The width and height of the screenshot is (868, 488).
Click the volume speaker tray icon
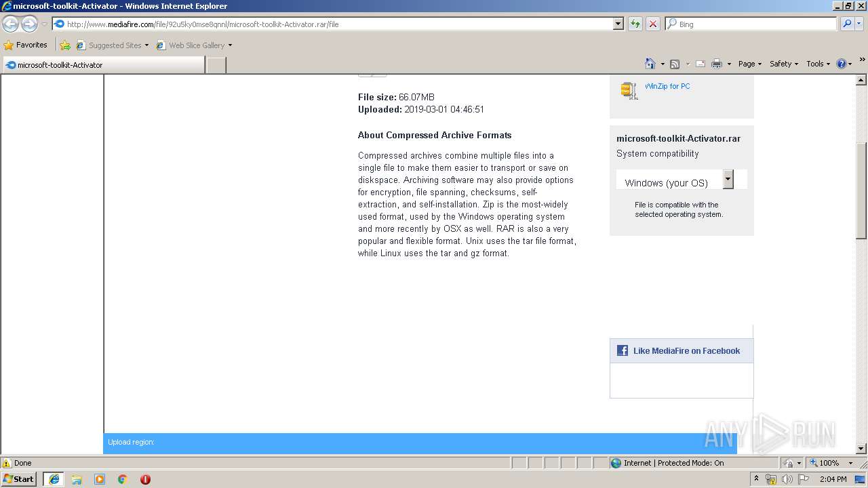pos(787,479)
